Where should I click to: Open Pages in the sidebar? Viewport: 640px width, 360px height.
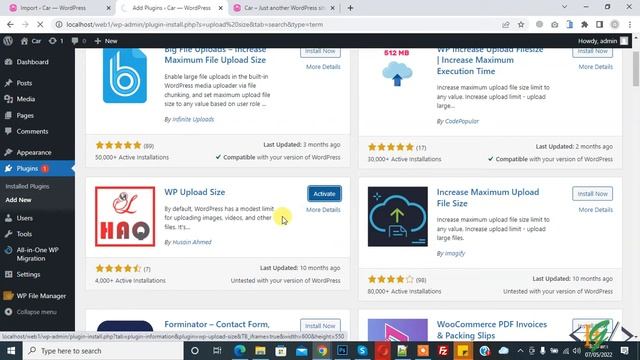point(25,116)
